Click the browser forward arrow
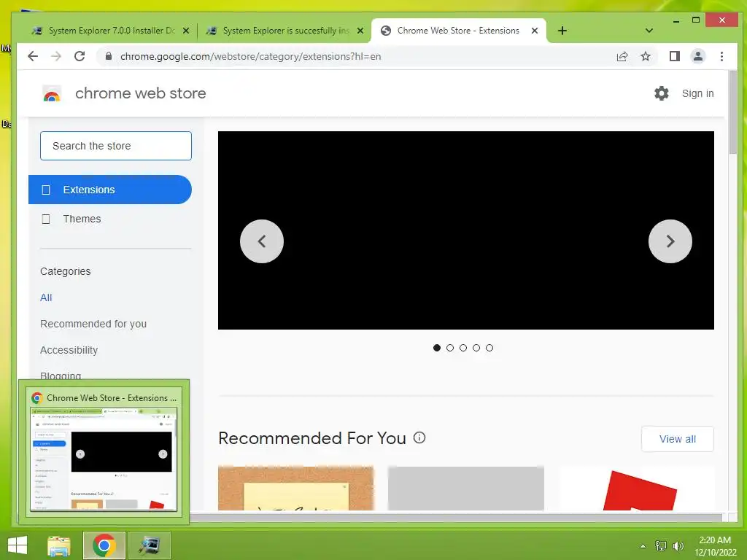This screenshot has height=560, width=747. click(56, 56)
